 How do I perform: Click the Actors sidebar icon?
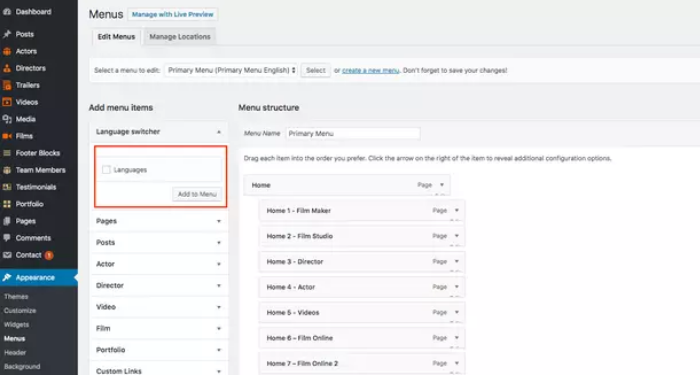coord(7,51)
